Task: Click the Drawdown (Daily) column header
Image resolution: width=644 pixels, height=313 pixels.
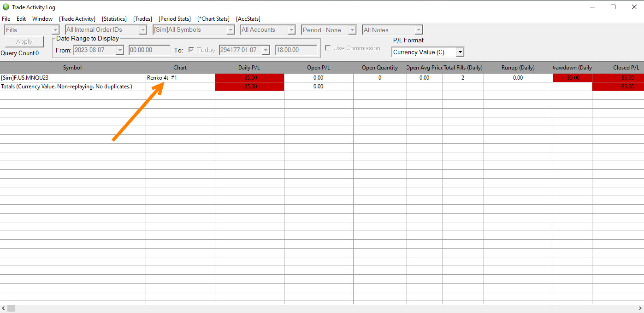Action: tap(572, 68)
